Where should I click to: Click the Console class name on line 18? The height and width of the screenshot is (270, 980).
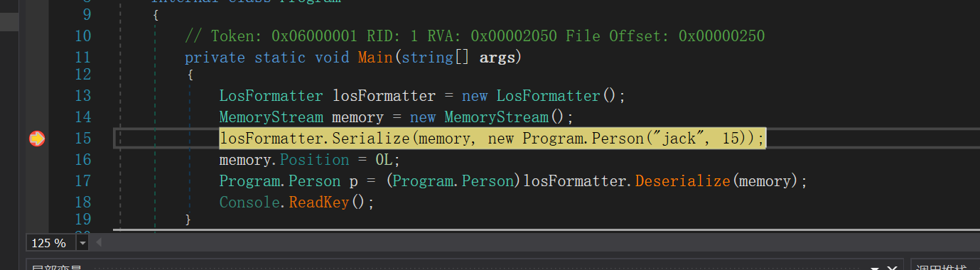coord(249,202)
